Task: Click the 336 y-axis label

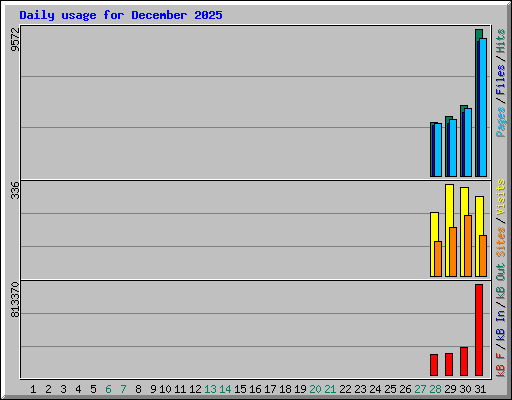Action: tap(15, 190)
